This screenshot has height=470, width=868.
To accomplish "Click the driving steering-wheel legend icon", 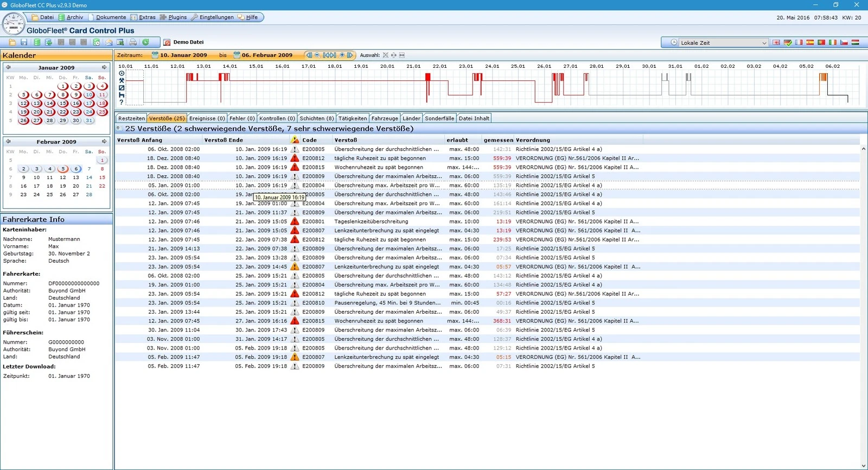I will pyautogui.click(x=122, y=73).
